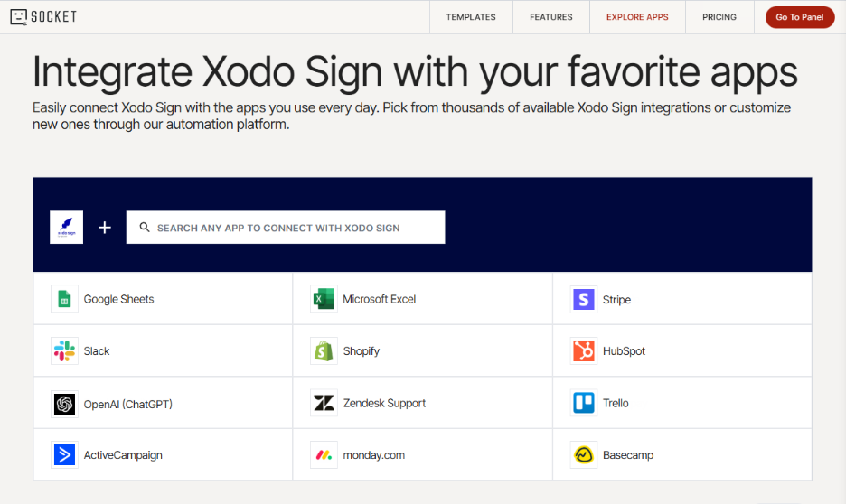Open the Slack integration link
The width and height of the screenshot is (846, 504).
tap(163, 351)
